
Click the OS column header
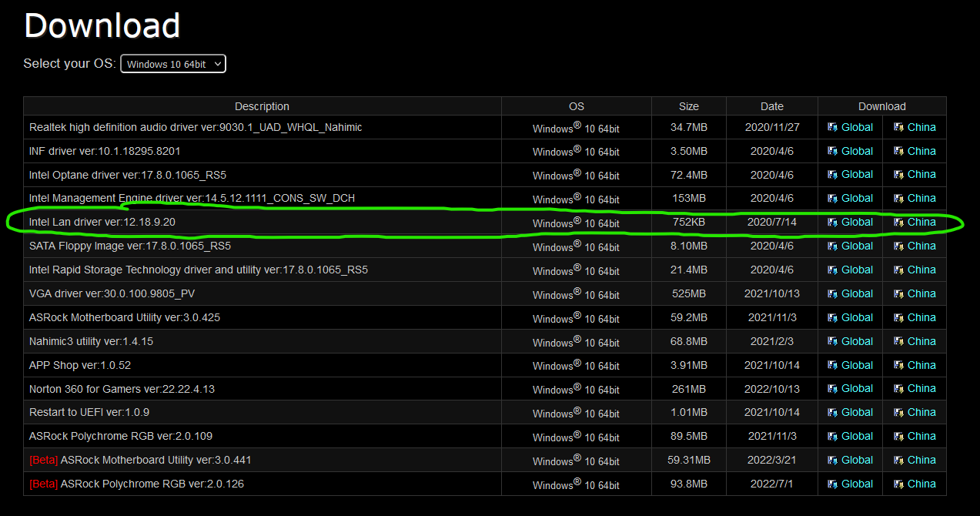(x=577, y=106)
